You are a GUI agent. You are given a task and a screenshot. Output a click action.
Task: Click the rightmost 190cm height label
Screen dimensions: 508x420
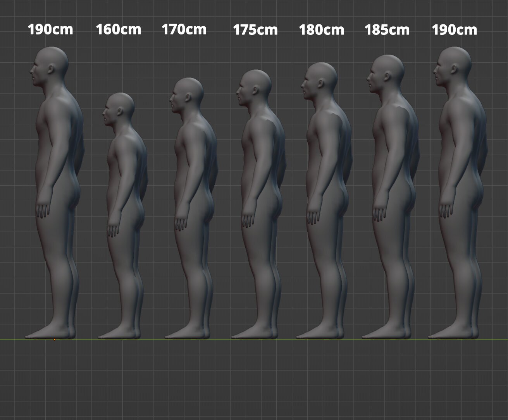pyautogui.click(x=455, y=29)
